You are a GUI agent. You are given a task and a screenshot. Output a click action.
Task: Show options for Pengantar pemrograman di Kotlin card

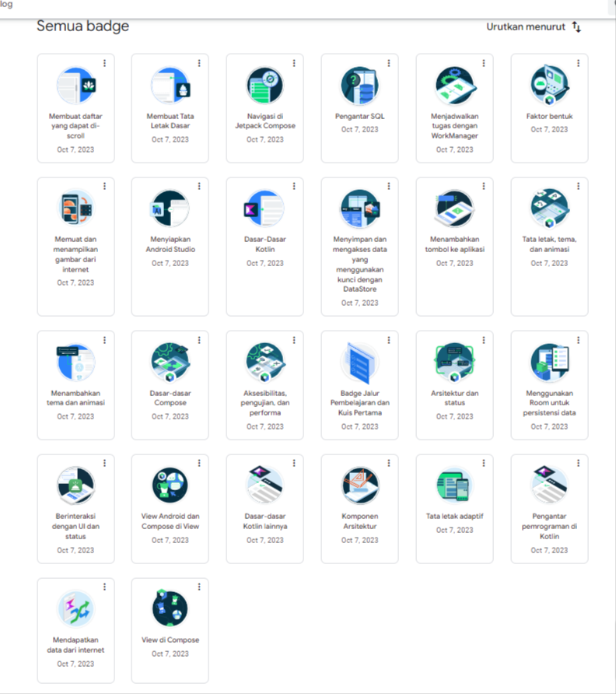[579, 463]
